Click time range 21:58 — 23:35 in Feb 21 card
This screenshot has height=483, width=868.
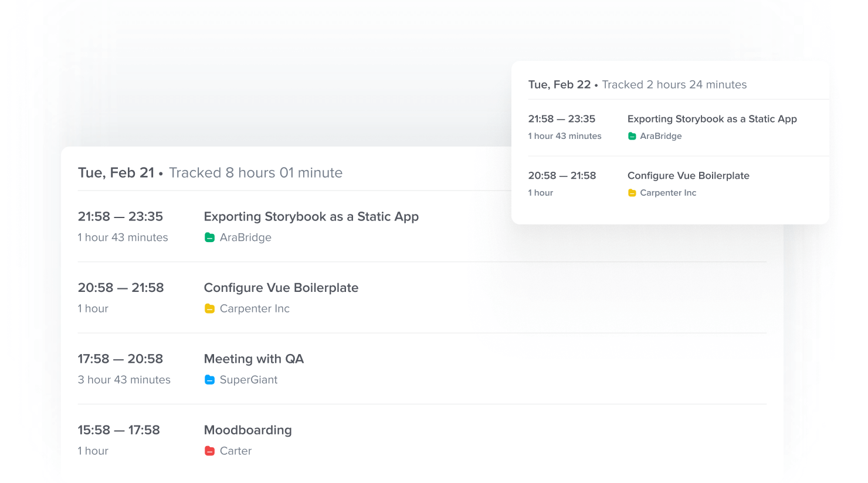(120, 217)
